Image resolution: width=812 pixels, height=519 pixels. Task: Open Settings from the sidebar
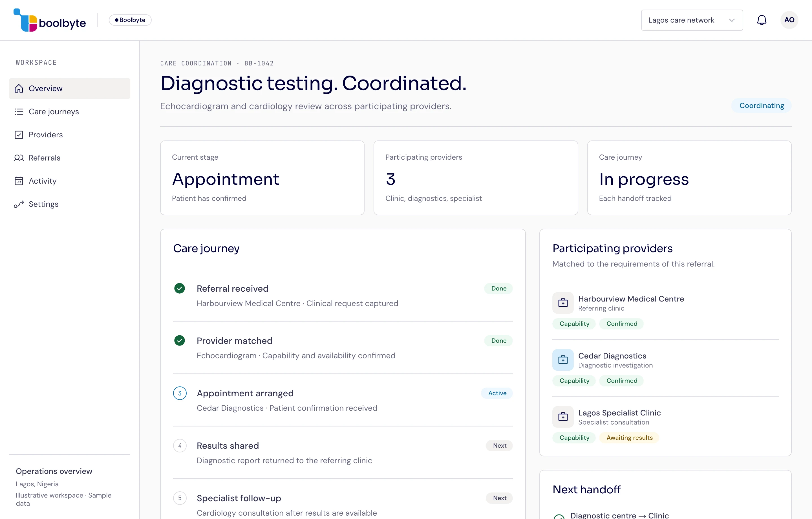pyautogui.click(x=69, y=204)
